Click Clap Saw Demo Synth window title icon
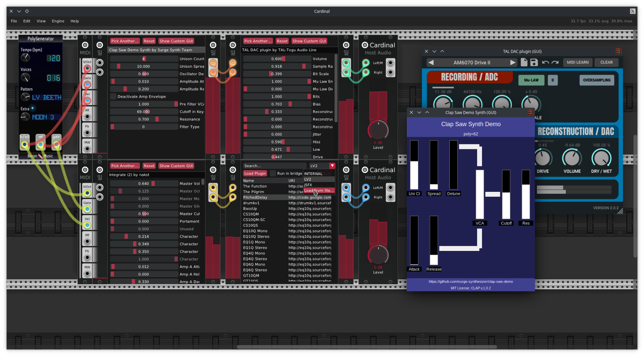Viewport: 644px width, 356px height. point(530,112)
